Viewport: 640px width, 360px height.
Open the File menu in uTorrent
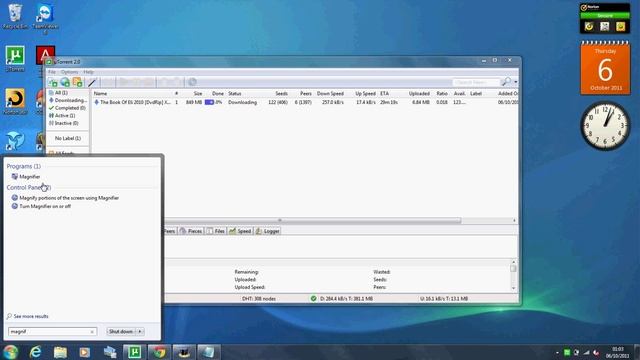click(52, 72)
